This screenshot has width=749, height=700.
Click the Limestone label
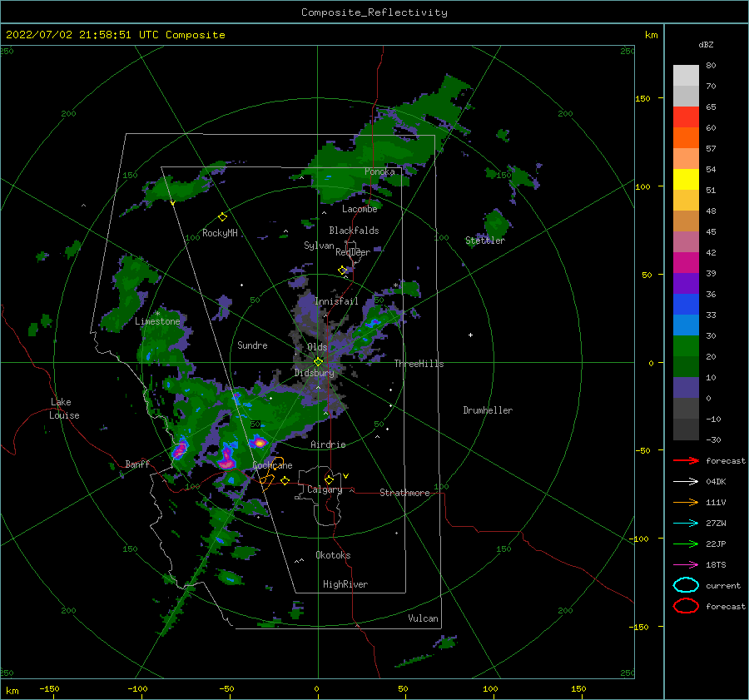coord(157,321)
